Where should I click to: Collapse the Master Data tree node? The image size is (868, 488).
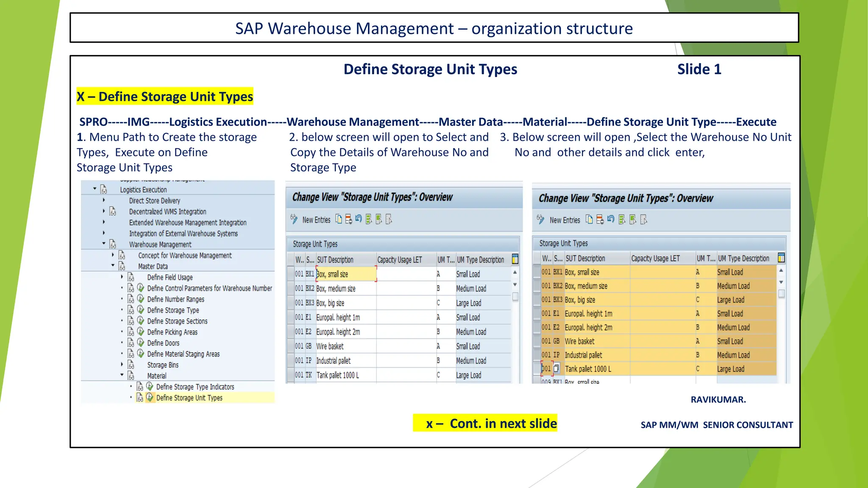(x=113, y=265)
